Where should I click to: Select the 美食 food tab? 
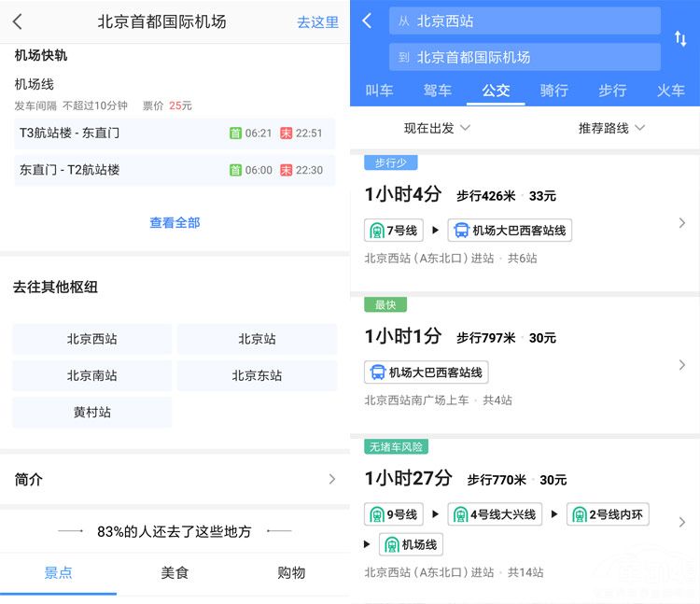175,572
